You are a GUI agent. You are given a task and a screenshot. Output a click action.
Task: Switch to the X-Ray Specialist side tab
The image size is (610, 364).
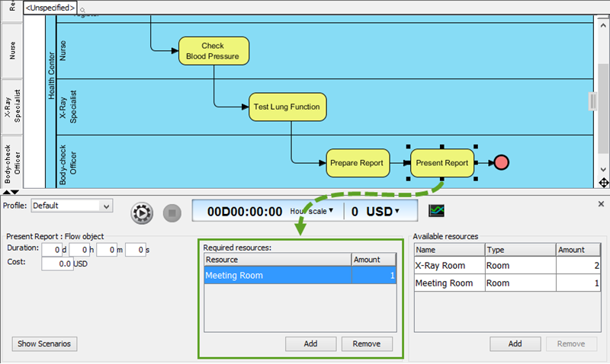(x=12, y=107)
